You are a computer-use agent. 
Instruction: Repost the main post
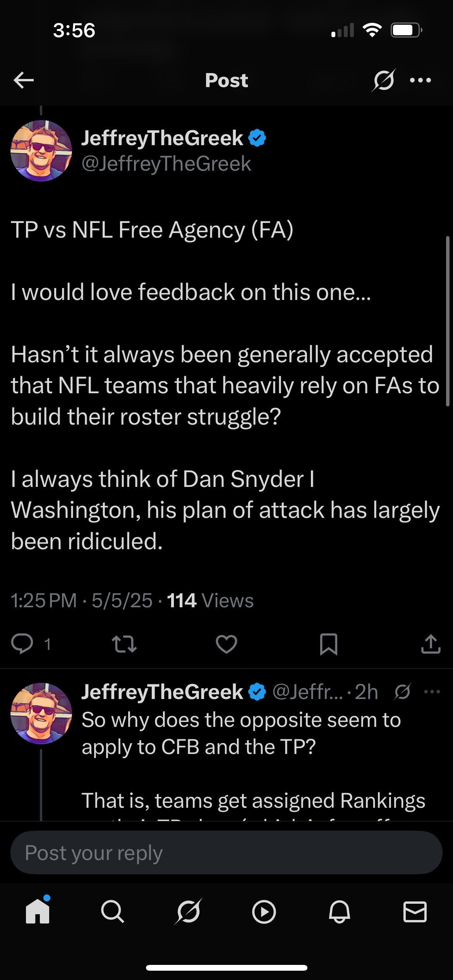pos(124,644)
